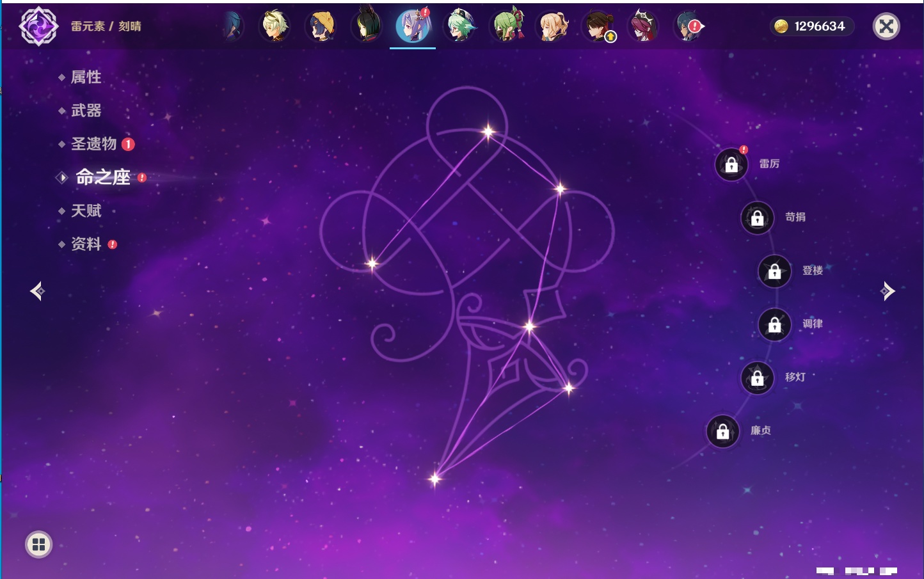Screen dimensions: 924x579
Task: Click the 移灯 constellation label
Action: (x=795, y=377)
